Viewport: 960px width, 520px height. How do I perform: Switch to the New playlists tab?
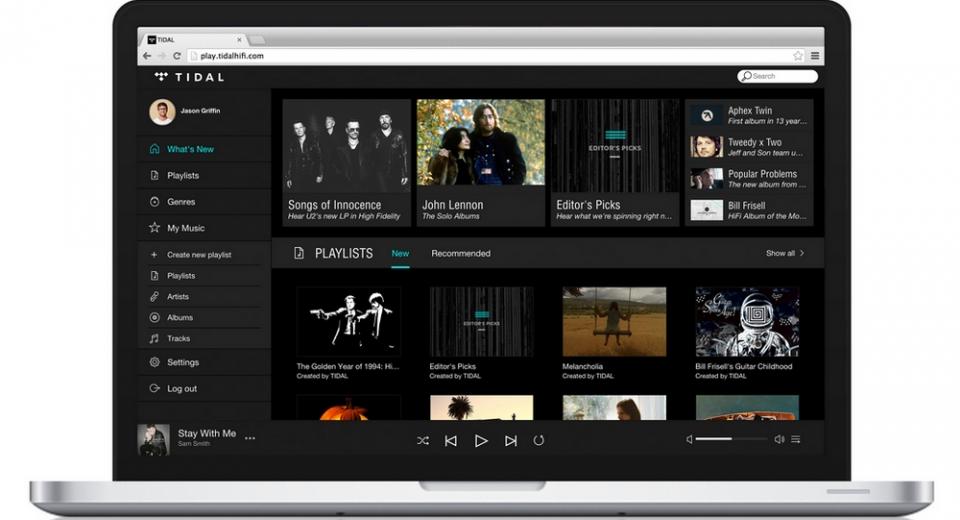tap(400, 254)
